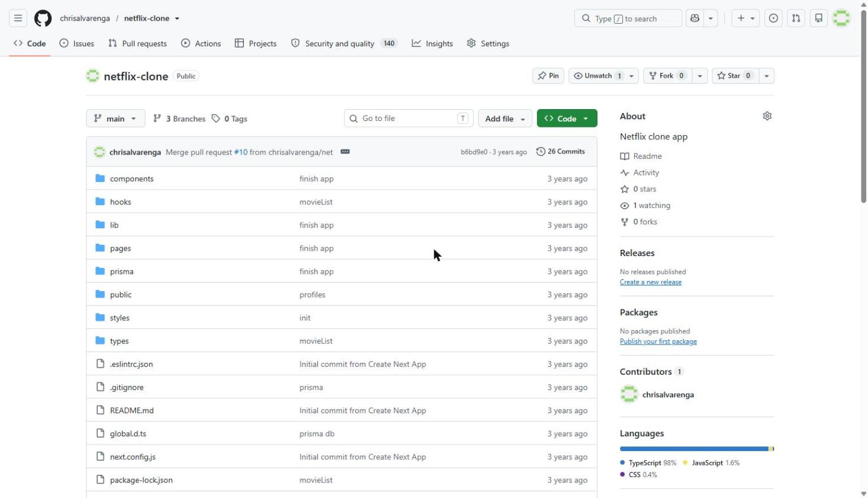Open the Settings tab

[x=488, y=43]
